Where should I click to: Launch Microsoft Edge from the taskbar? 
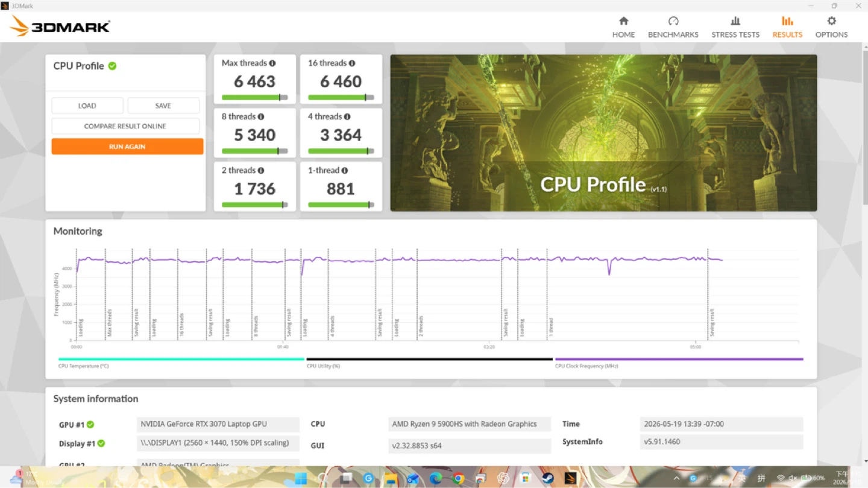pos(436,479)
